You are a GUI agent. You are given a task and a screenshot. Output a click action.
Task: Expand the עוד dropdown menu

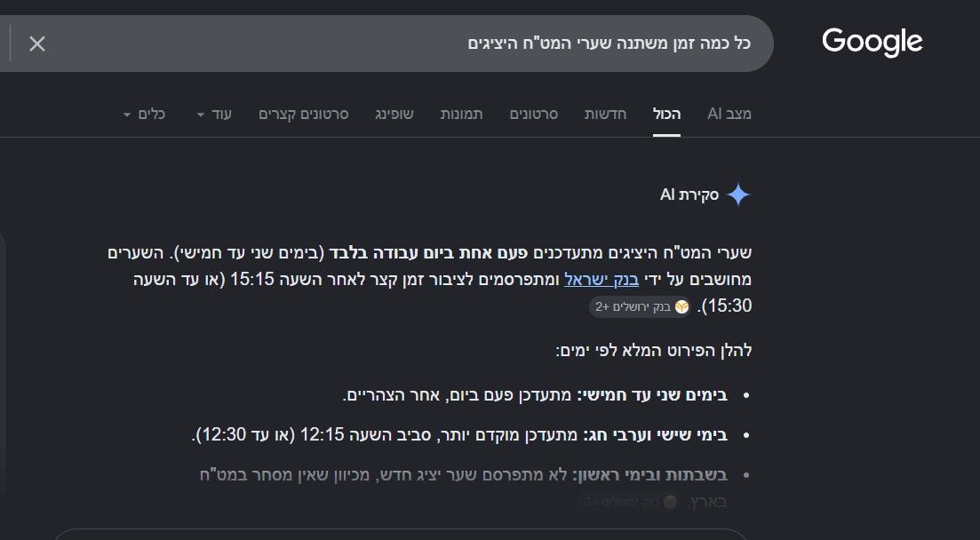click(x=214, y=114)
